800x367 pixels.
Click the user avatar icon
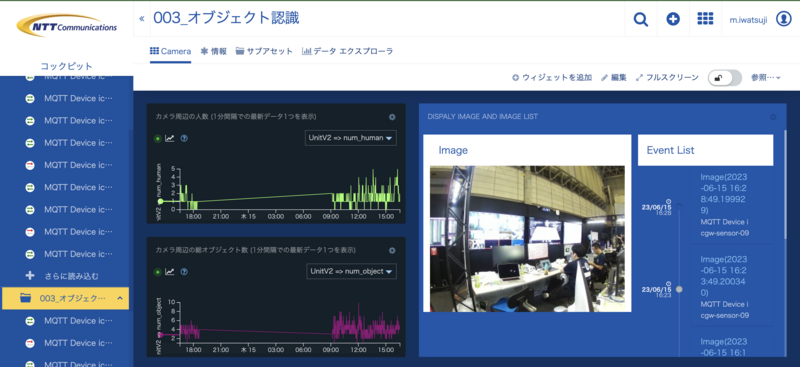pyautogui.click(x=784, y=19)
